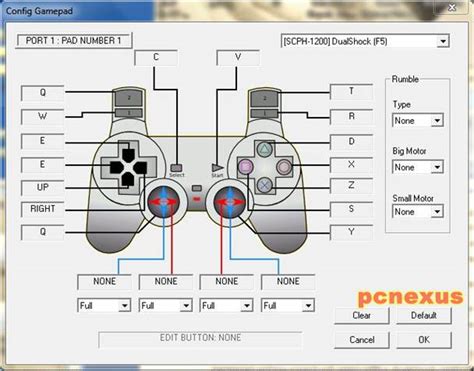
Task: Select the X key field for Circle
Action: point(351,164)
